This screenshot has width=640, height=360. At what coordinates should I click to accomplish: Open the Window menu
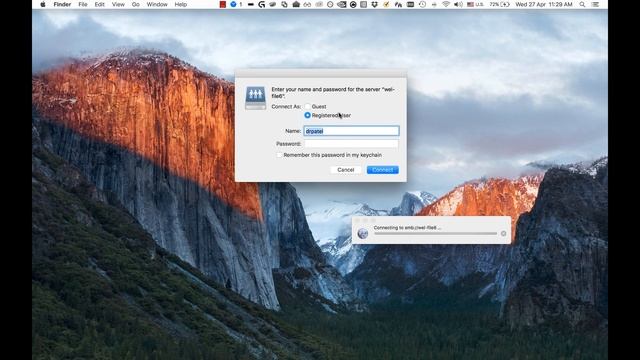click(157, 4)
